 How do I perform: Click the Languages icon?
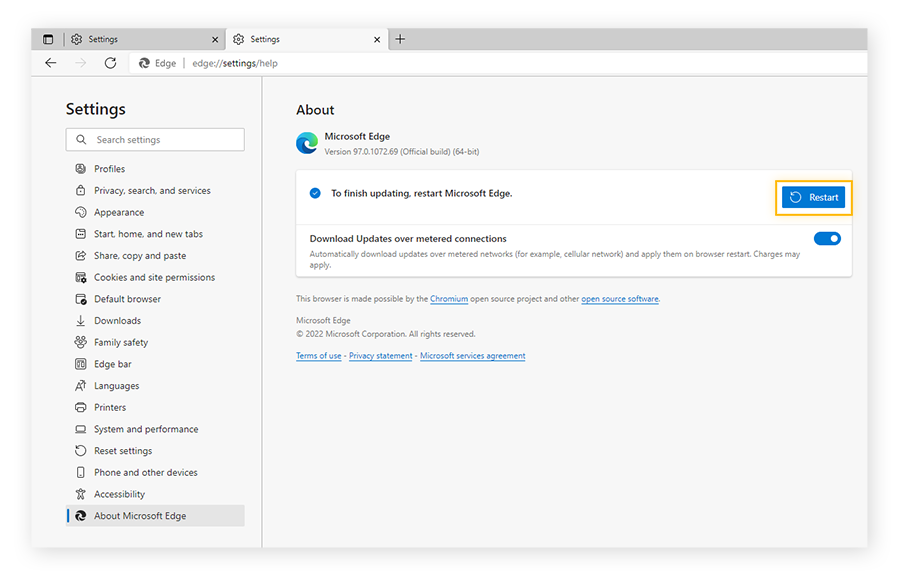click(80, 386)
